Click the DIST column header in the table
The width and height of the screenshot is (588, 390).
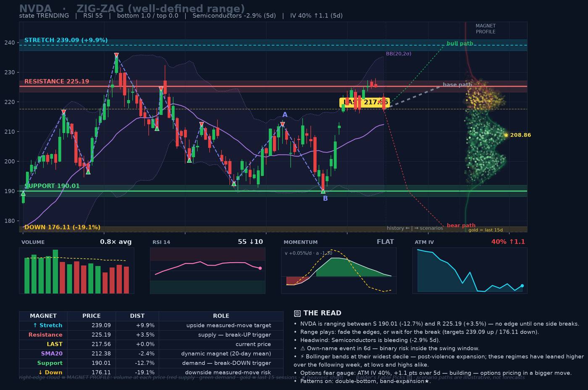[137, 316]
